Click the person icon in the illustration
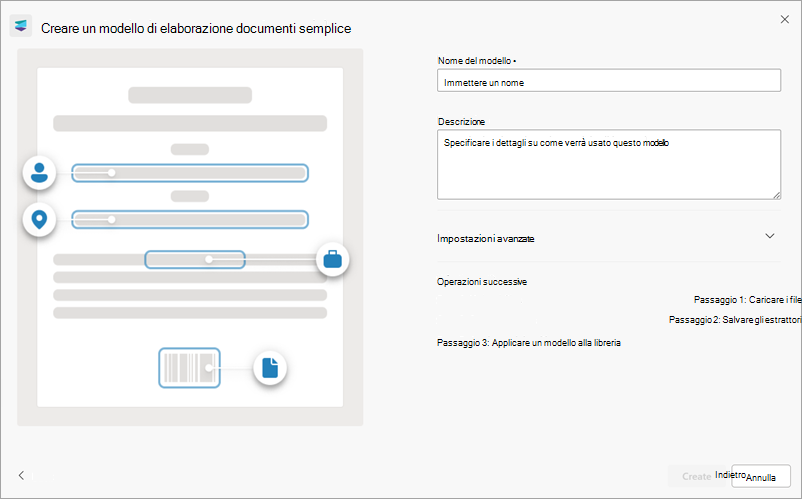 tap(39, 173)
